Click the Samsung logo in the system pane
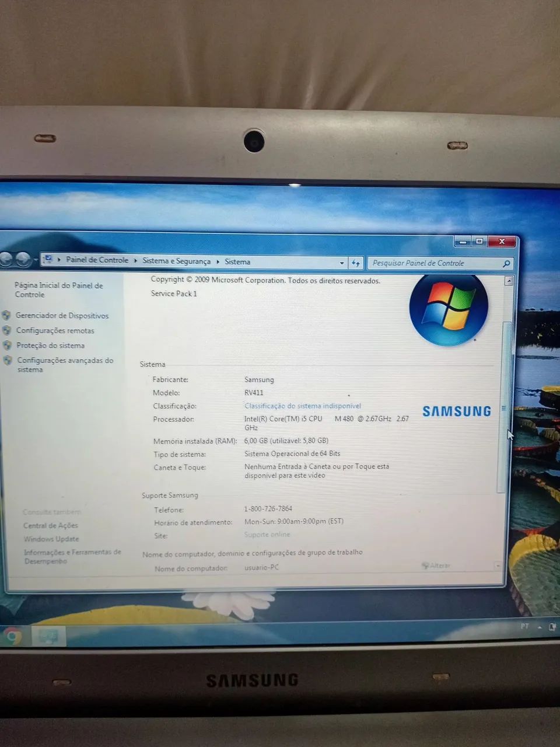This screenshot has height=747, width=560. pyautogui.click(x=457, y=411)
